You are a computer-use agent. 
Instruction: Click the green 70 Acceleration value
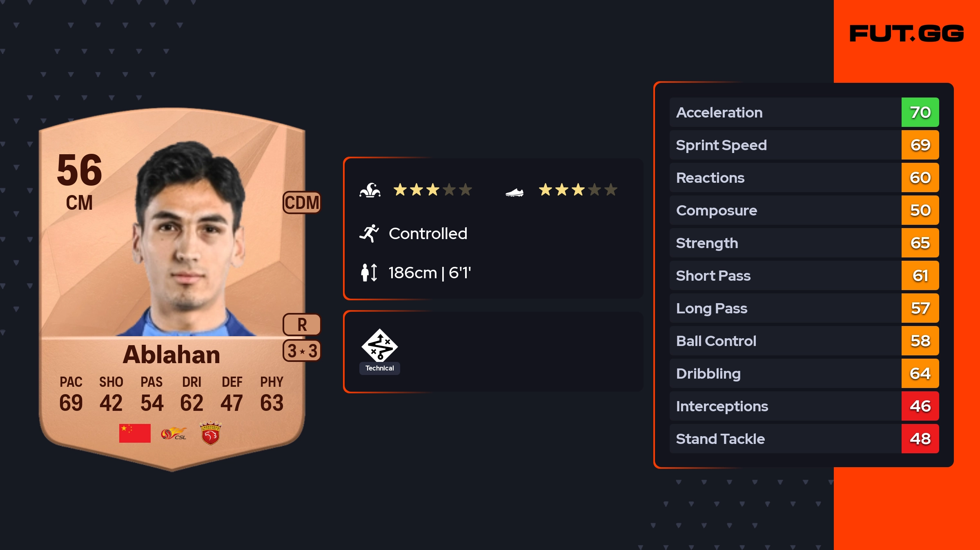[x=920, y=112]
